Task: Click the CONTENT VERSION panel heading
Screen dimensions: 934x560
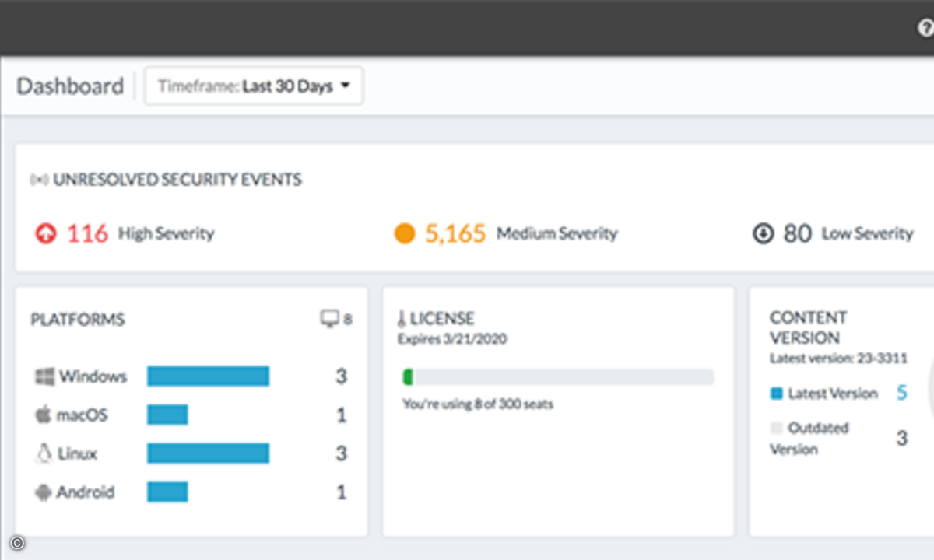Action: [808, 327]
